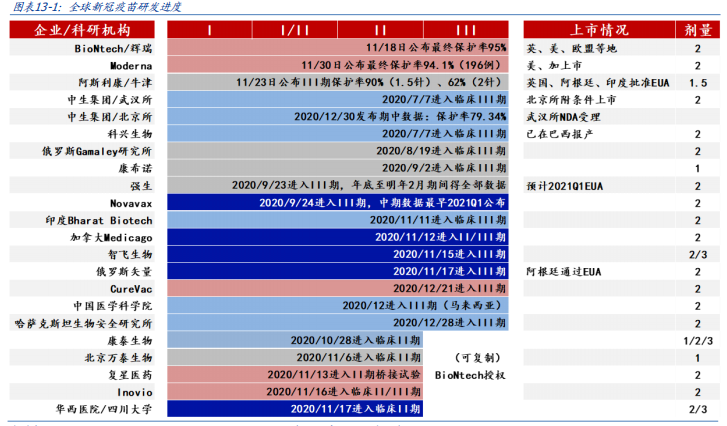Click the 2020/8/19进入临床III期 bar
727x426 pixels.
tap(338, 151)
